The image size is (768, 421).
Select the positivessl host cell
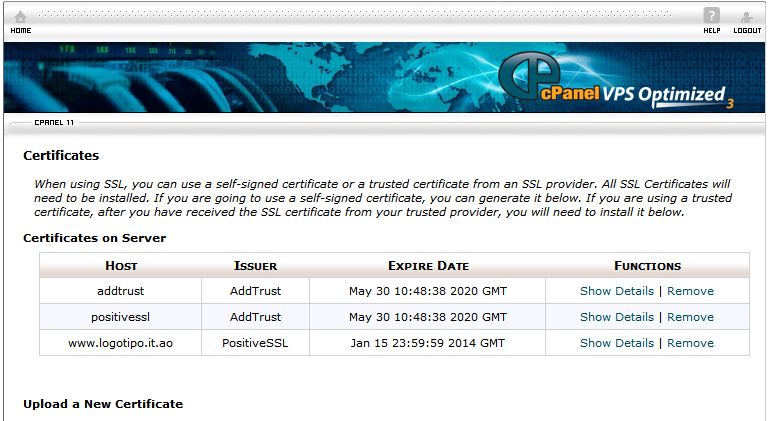(120, 317)
